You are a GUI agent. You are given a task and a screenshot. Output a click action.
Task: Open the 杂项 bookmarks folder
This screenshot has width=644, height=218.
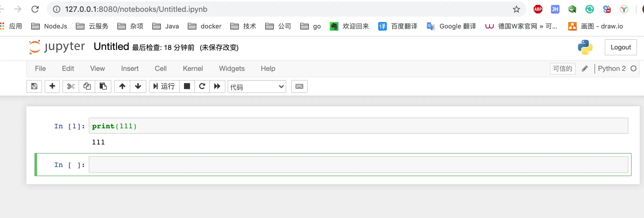coord(130,26)
